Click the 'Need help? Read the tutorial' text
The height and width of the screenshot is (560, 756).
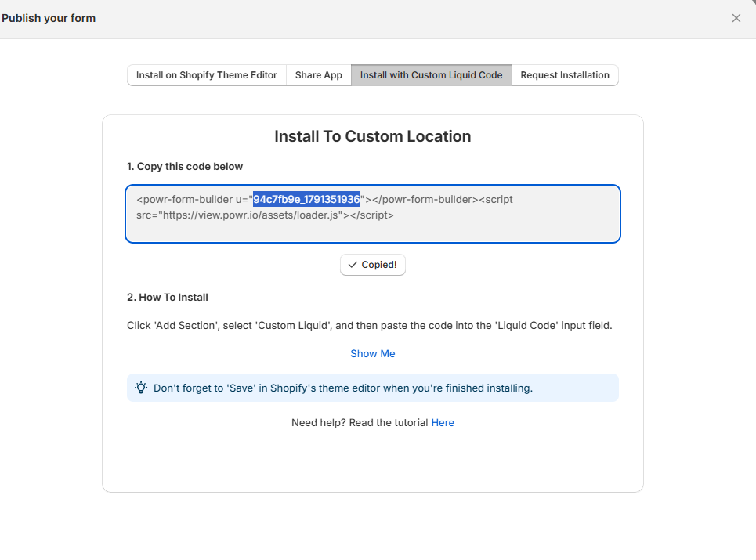pyautogui.click(x=360, y=423)
